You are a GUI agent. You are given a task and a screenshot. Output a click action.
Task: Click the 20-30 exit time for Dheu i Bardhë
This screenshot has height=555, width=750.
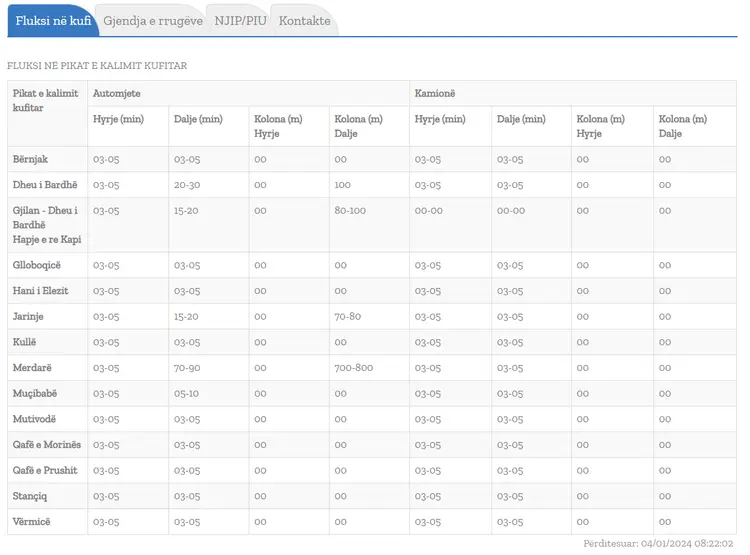[187, 185]
